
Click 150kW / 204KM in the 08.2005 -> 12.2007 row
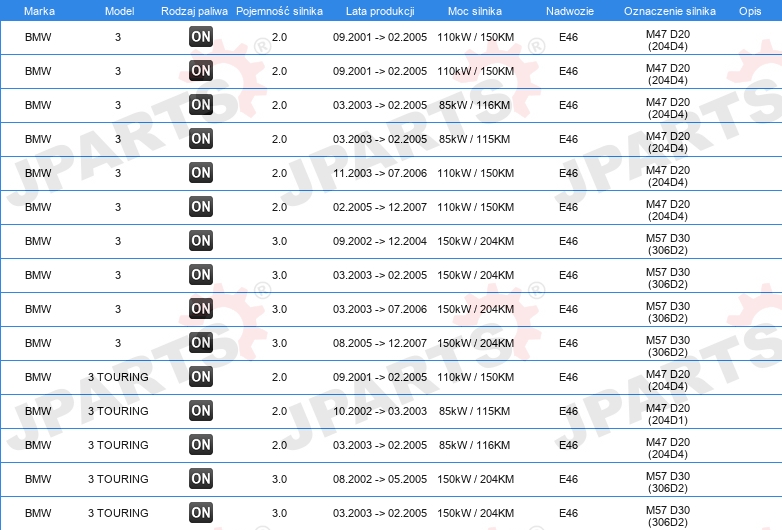click(x=475, y=343)
